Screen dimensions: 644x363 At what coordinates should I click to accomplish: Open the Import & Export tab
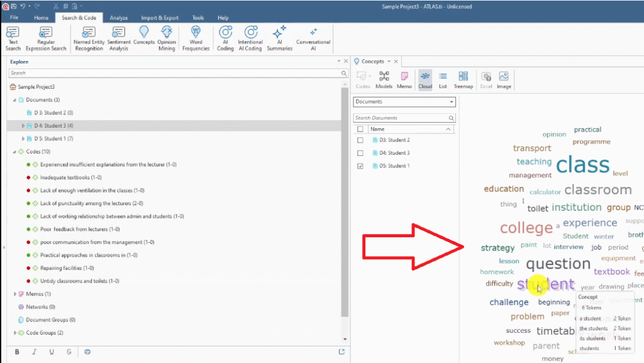point(160,18)
